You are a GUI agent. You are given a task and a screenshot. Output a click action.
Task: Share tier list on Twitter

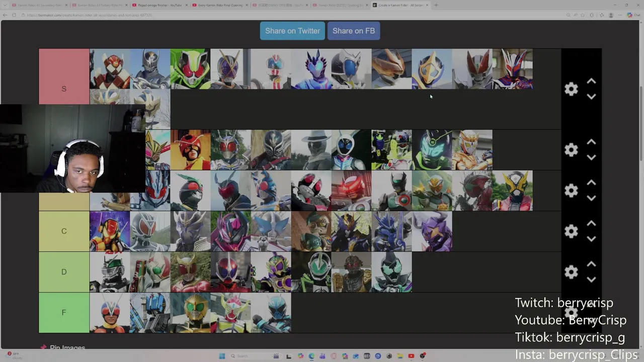pos(292,31)
